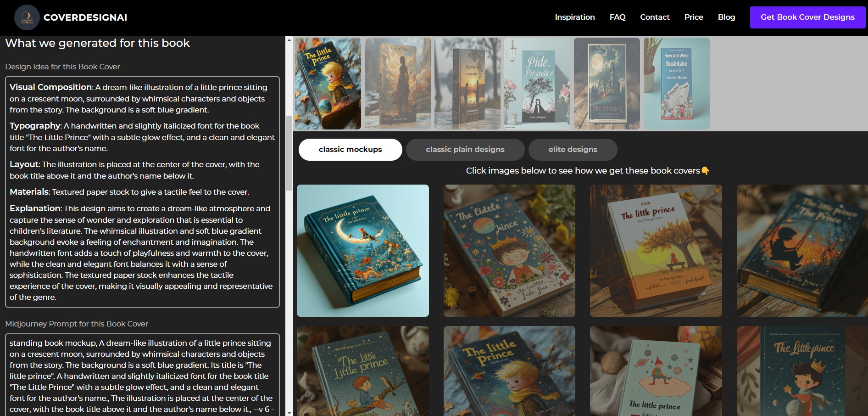Switch to classic plain designs tab

(x=465, y=150)
